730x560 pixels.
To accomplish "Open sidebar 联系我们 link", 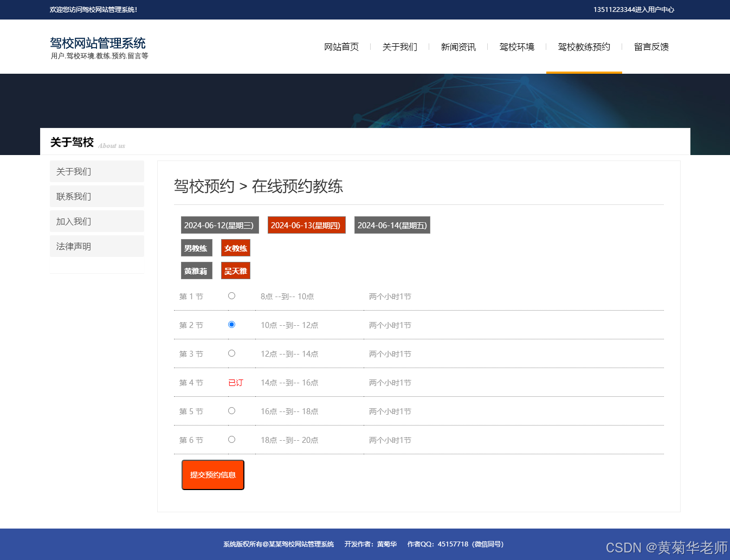I will (x=97, y=196).
